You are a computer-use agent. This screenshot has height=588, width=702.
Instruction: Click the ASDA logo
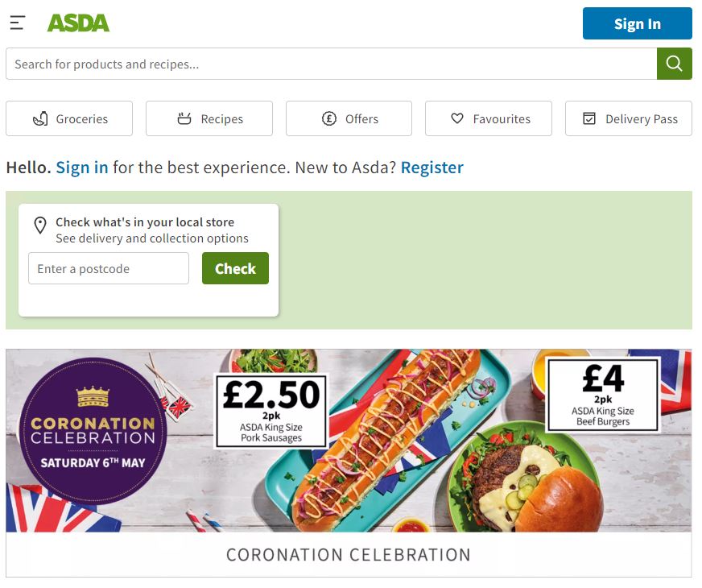(78, 23)
